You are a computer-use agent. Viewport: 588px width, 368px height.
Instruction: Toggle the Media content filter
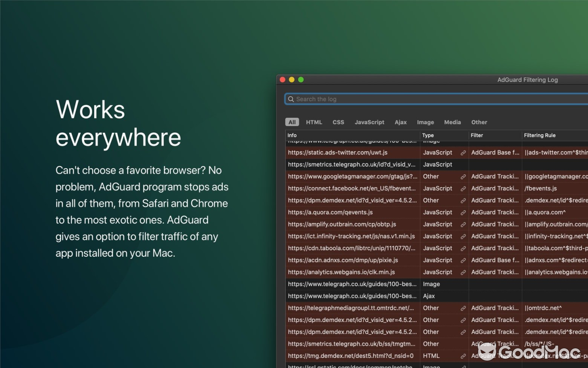[452, 122]
